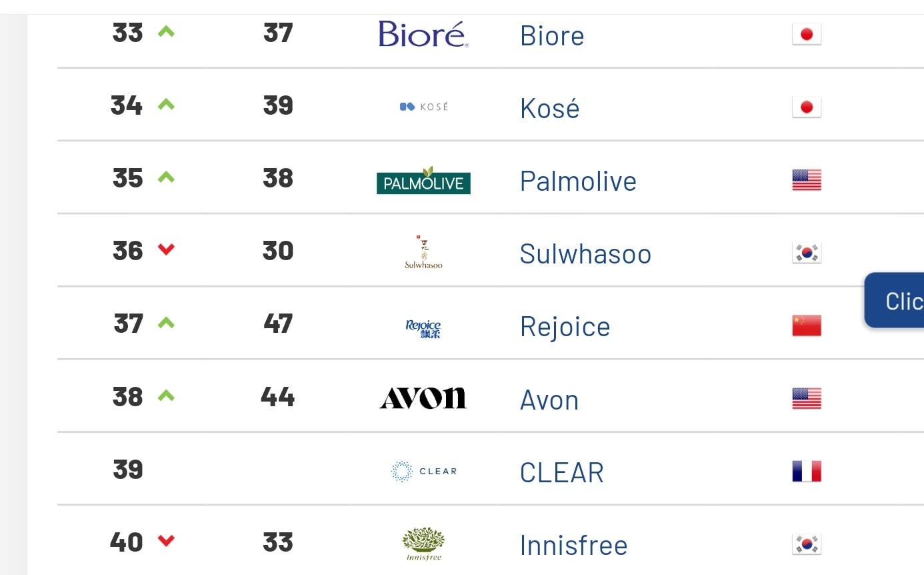Open the Kosé brand page link

(549, 109)
